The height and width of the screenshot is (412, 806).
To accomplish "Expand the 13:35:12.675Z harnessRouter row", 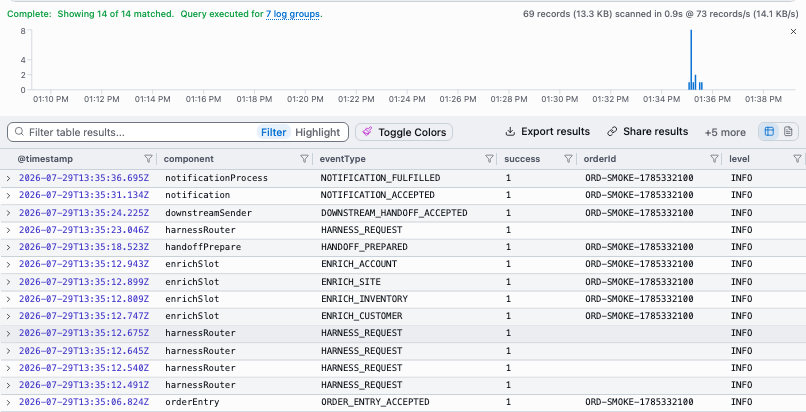I will coord(8,333).
